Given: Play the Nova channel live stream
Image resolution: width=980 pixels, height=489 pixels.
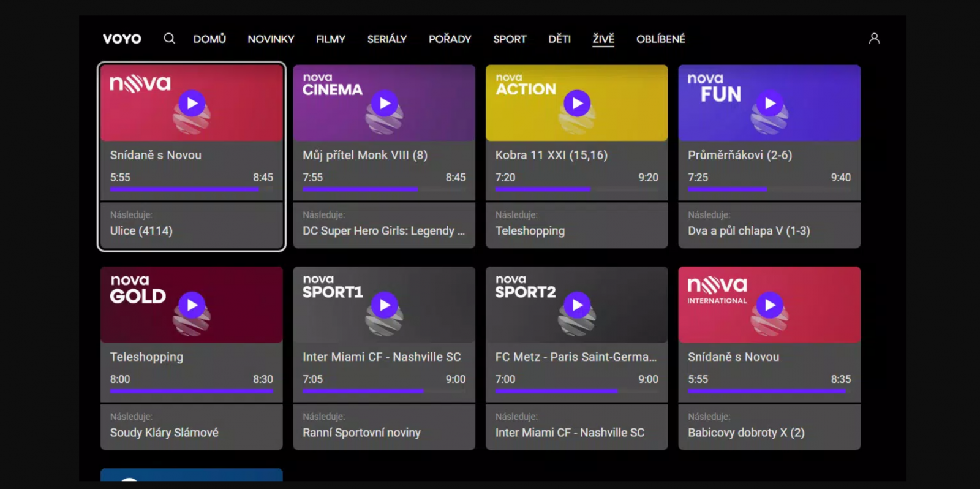Looking at the screenshot, I should [192, 103].
